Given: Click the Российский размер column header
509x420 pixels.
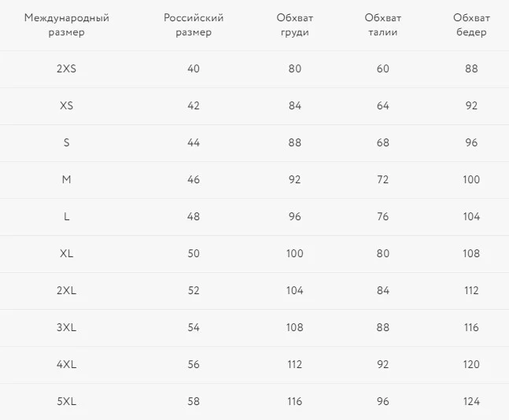Looking at the screenshot, I should pyautogui.click(x=194, y=24).
